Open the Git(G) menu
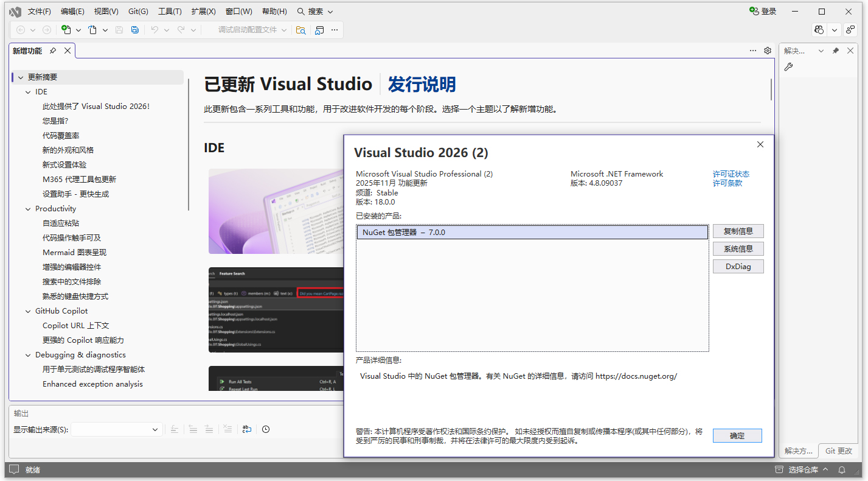The height and width of the screenshot is (481, 868). click(137, 11)
